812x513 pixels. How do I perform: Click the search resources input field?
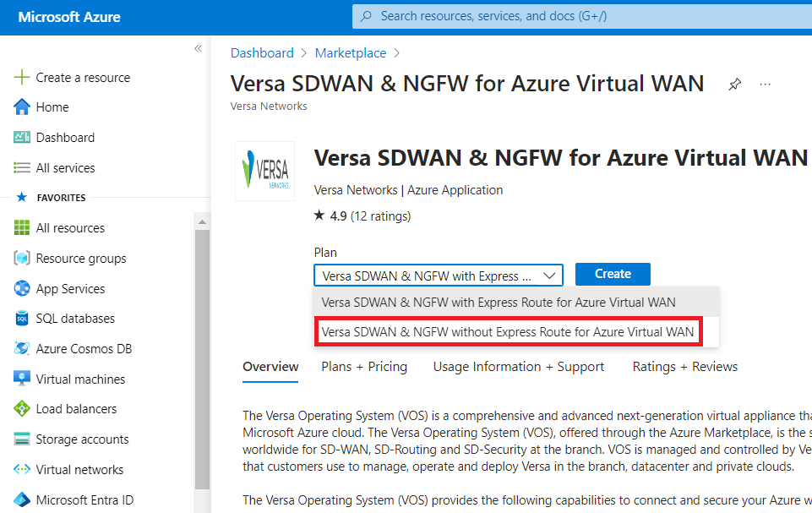pyautogui.click(x=582, y=16)
